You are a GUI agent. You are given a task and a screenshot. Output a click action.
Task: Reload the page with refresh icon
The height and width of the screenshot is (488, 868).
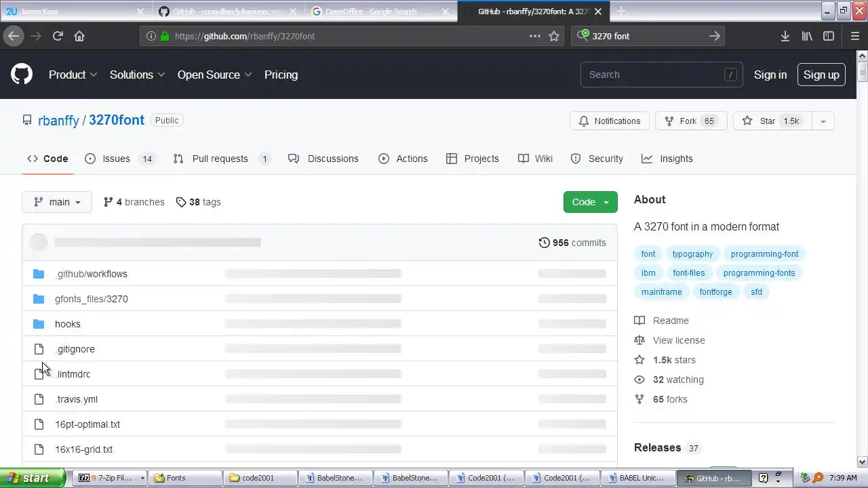tap(58, 36)
